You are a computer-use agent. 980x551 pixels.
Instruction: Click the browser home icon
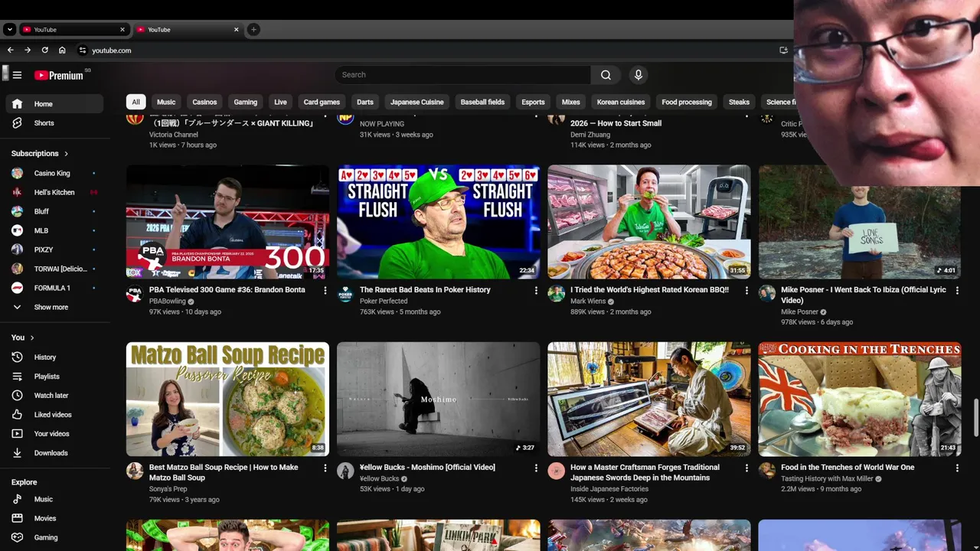[x=62, y=51]
